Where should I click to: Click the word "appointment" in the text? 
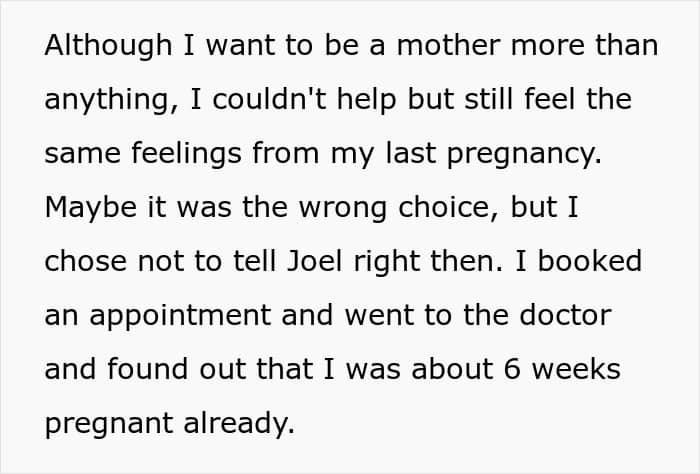click(167, 317)
